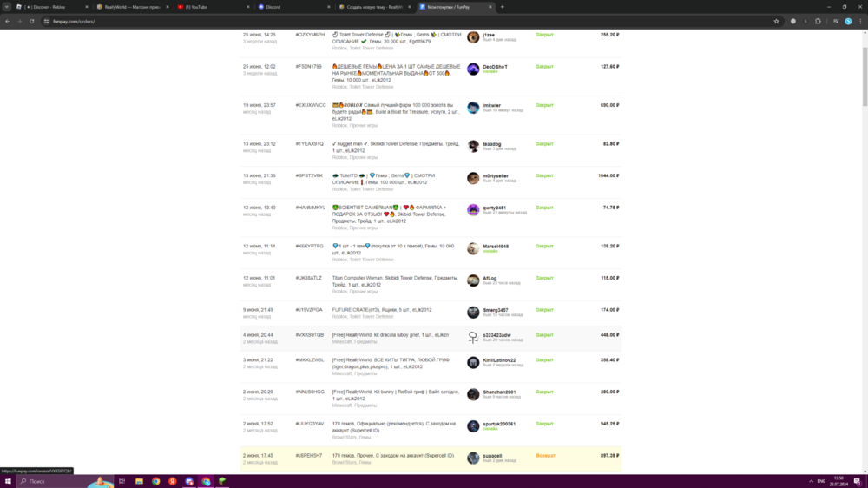Launch Chrome from taskbar
Image resolution: width=868 pixels, height=488 pixels.
pos(155,481)
